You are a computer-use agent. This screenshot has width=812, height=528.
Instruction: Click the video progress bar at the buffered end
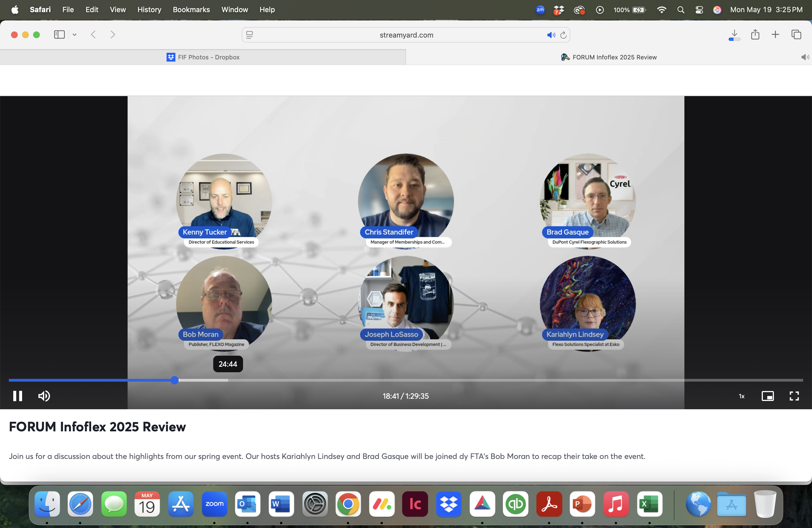click(227, 380)
